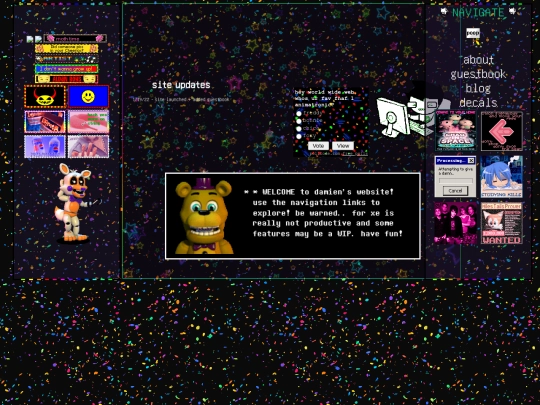The width and height of the screenshot is (540, 405).
Task: Click the 'Crab in Space' poster decal
Action: [456, 131]
